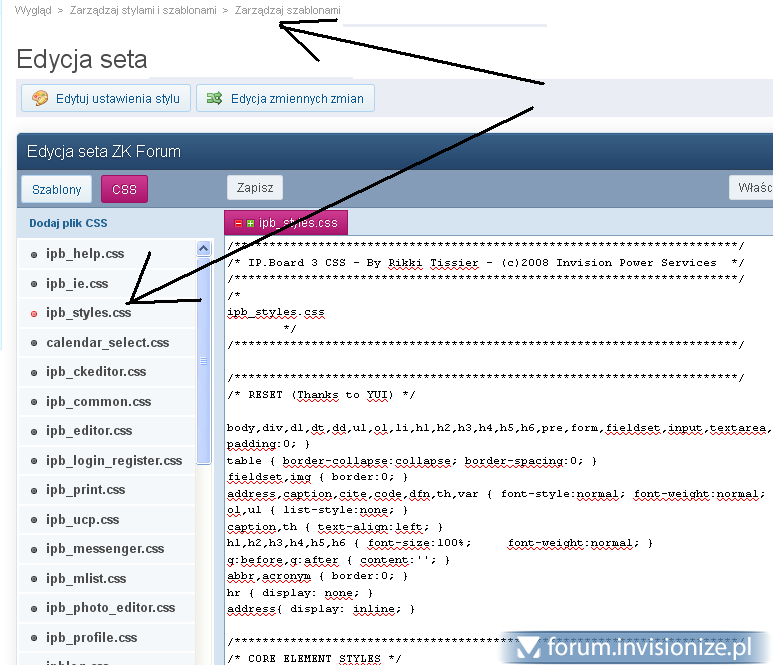
Task: Open ipb_ckeditor.css in the file list
Action: click(96, 372)
